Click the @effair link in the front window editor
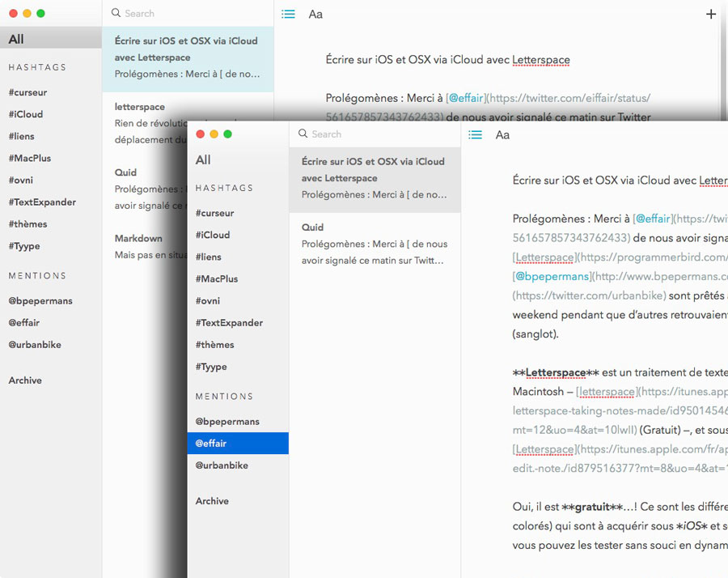This screenshot has height=578, width=728. (654, 219)
